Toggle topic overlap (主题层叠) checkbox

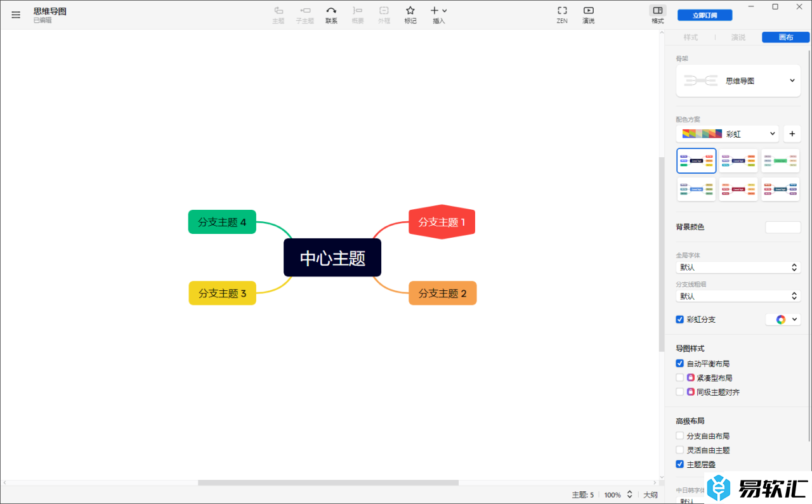pyautogui.click(x=680, y=464)
